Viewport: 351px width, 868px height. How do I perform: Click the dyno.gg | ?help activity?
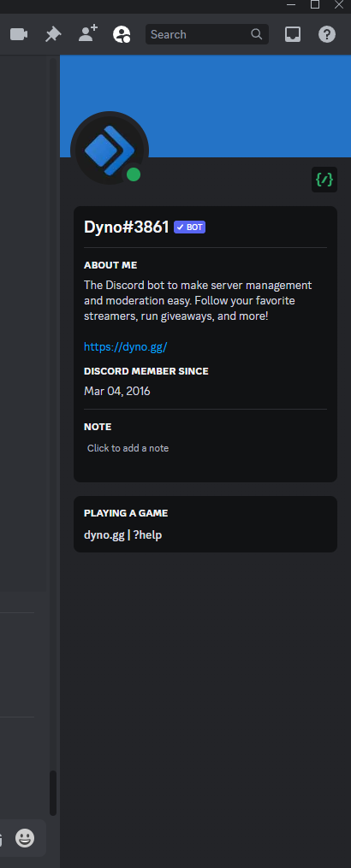click(123, 535)
